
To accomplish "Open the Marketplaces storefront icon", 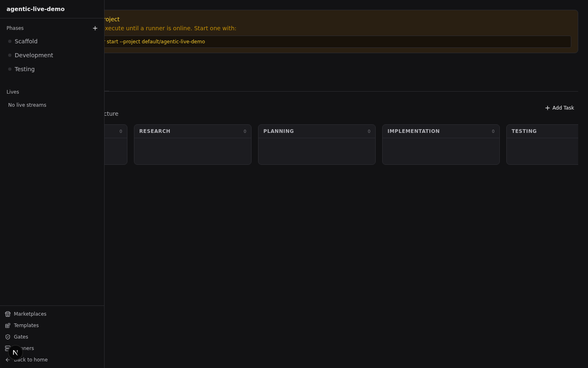I will point(8,314).
